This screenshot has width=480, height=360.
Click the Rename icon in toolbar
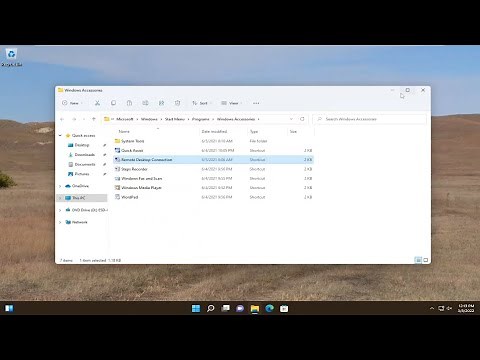pos(145,103)
